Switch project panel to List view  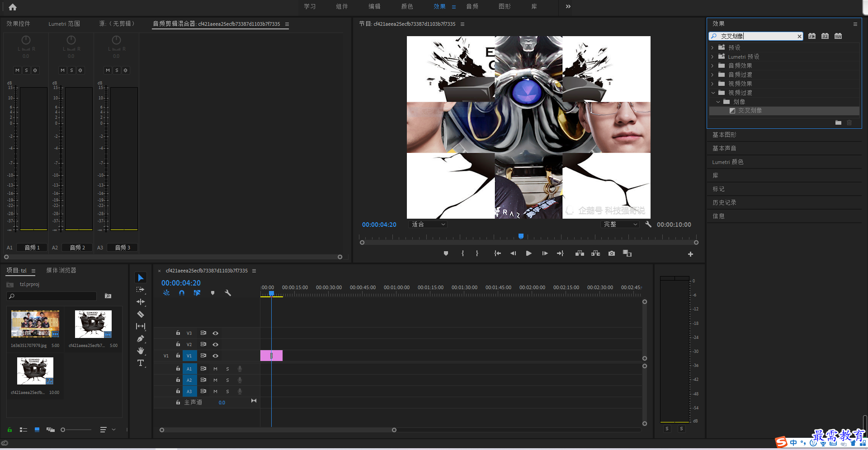point(24,430)
